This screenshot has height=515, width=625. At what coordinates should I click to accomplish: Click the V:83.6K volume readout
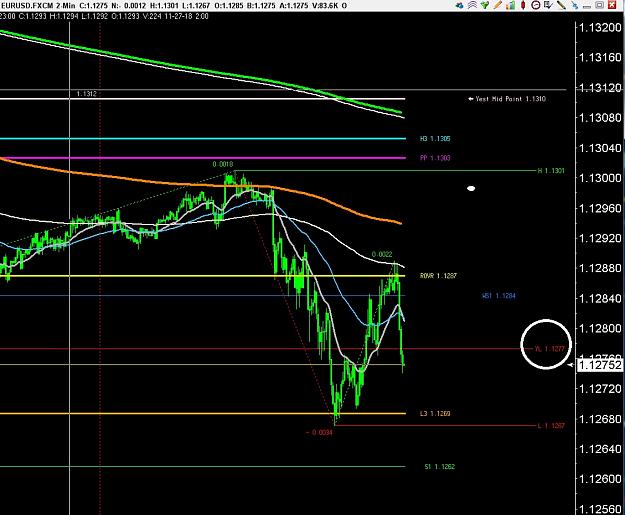pyautogui.click(x=323, y=6)
